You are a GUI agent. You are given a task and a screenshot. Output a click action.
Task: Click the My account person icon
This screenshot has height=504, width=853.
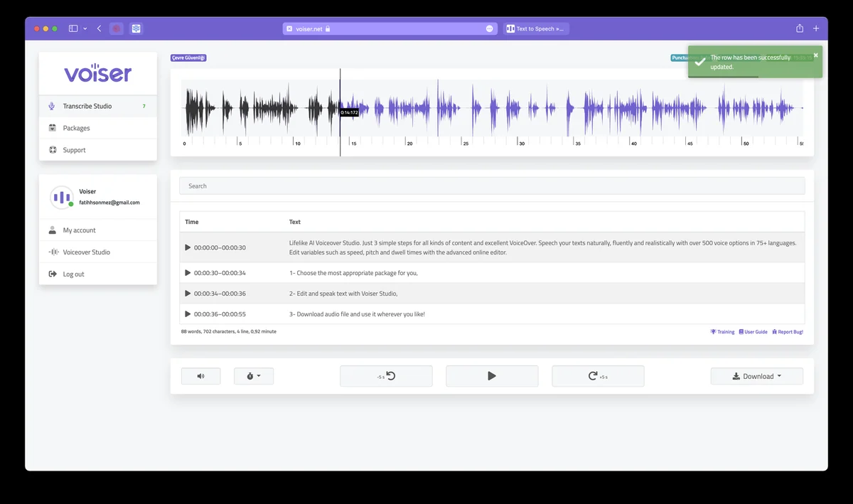52,230
